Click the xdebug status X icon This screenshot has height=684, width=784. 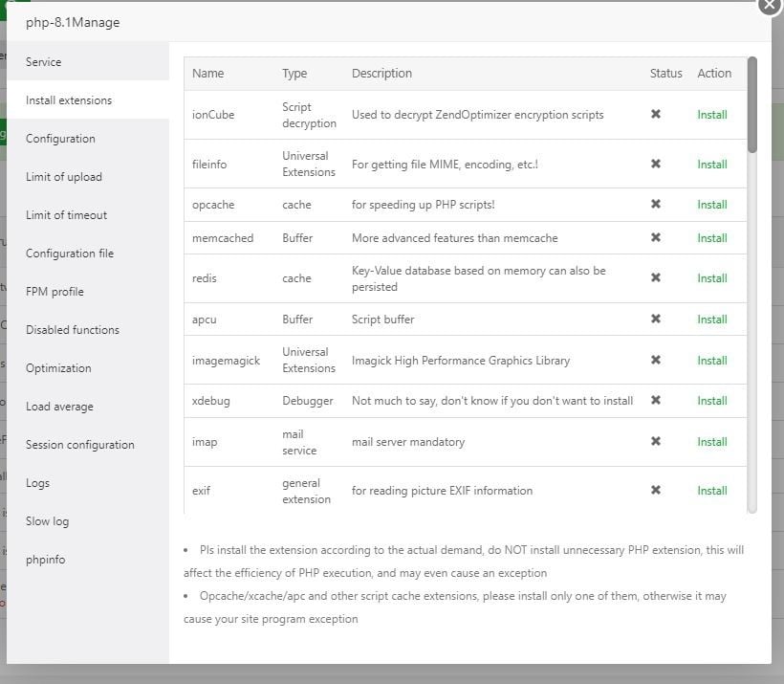[656, 401]
